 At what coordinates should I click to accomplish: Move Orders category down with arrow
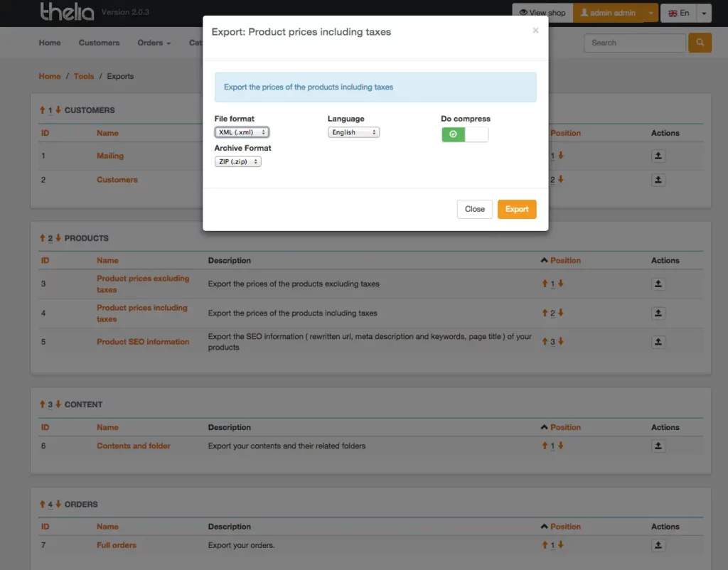[58, 504]
